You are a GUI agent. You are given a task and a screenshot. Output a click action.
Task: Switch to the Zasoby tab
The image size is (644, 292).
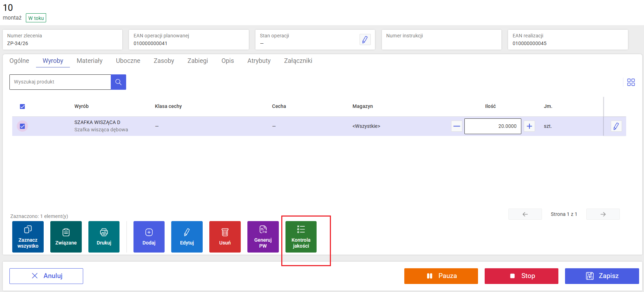point(164,61)
